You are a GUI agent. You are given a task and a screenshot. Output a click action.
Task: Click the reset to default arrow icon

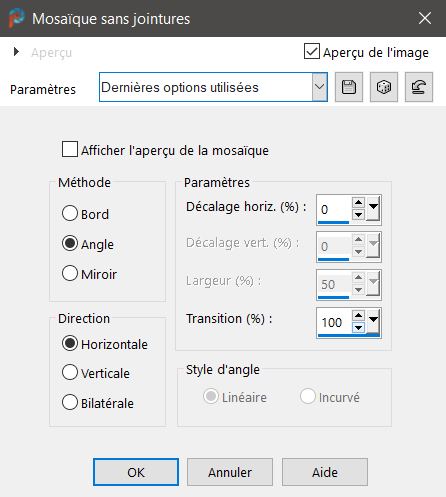pyautogui.click(x=419, y=87)
